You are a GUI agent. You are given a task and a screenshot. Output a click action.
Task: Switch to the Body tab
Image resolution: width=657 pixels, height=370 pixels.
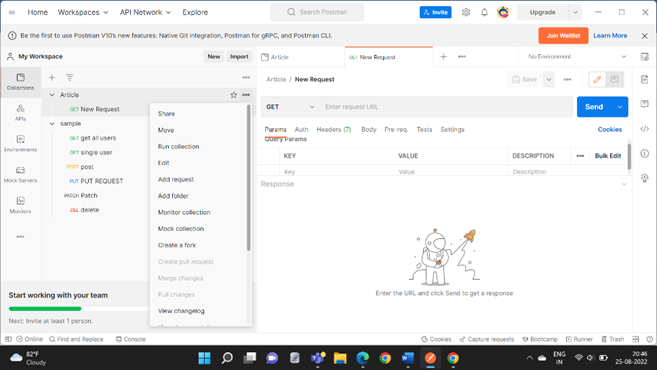click(369, 129)
